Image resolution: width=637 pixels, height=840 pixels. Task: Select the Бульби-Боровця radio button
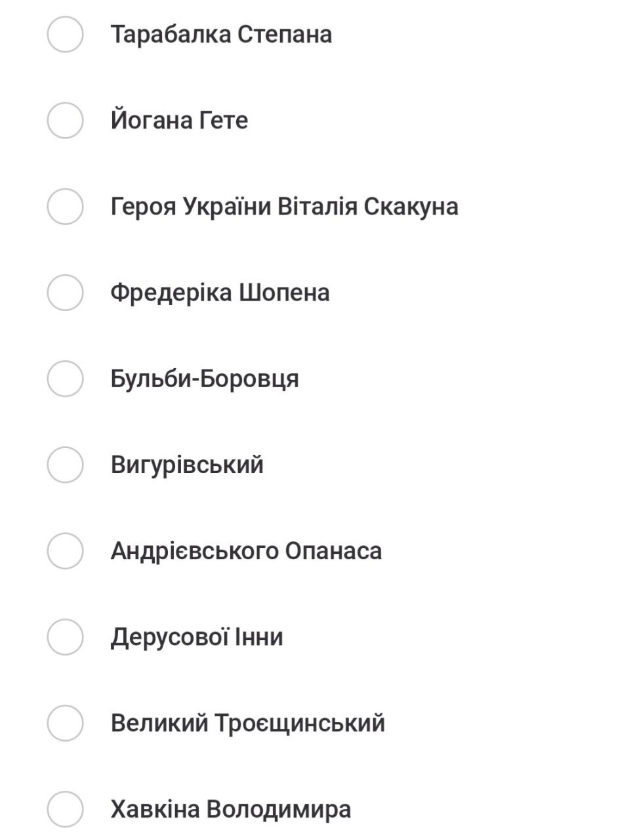pos(65,379)
